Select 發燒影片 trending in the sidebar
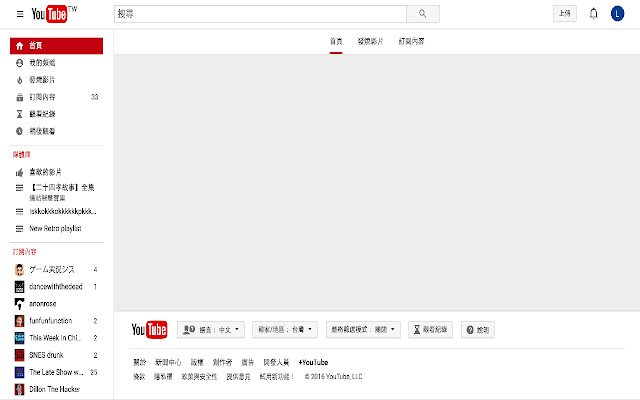 [44, 79]
